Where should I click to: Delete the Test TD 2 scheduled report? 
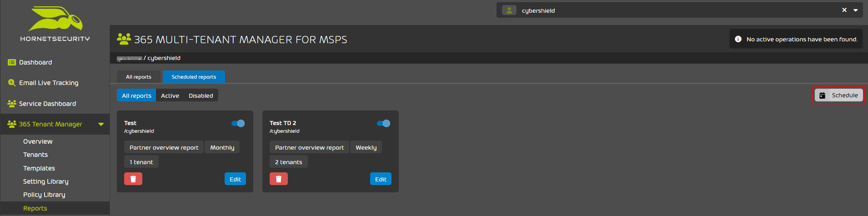click(x=279, y=179)
